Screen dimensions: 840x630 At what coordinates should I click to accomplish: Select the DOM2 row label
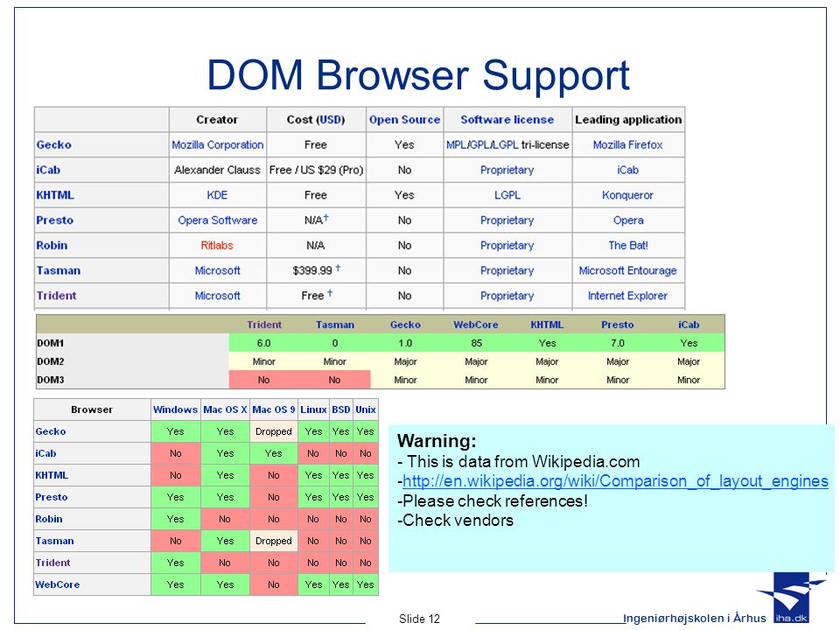[51, 361]
